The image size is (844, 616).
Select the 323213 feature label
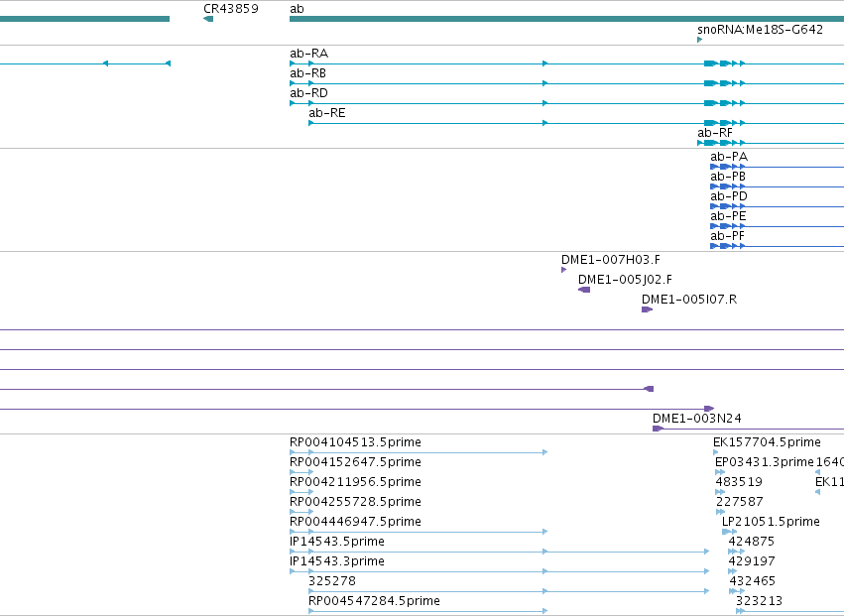point(759,601)
